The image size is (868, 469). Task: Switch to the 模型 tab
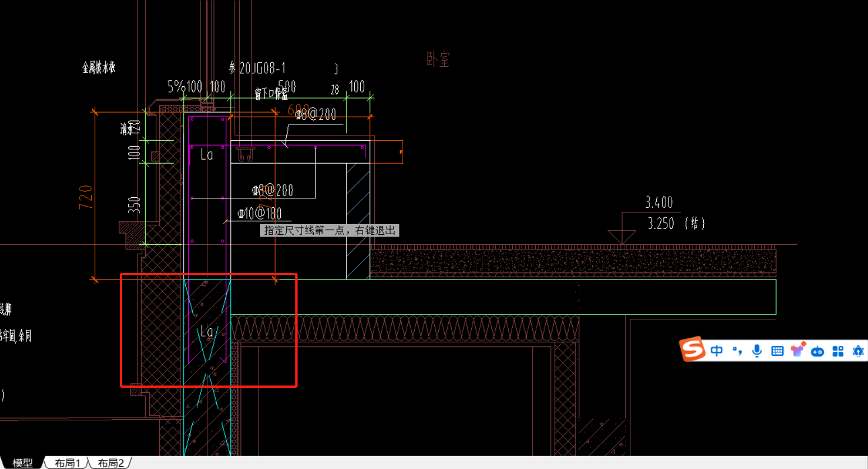22,463
